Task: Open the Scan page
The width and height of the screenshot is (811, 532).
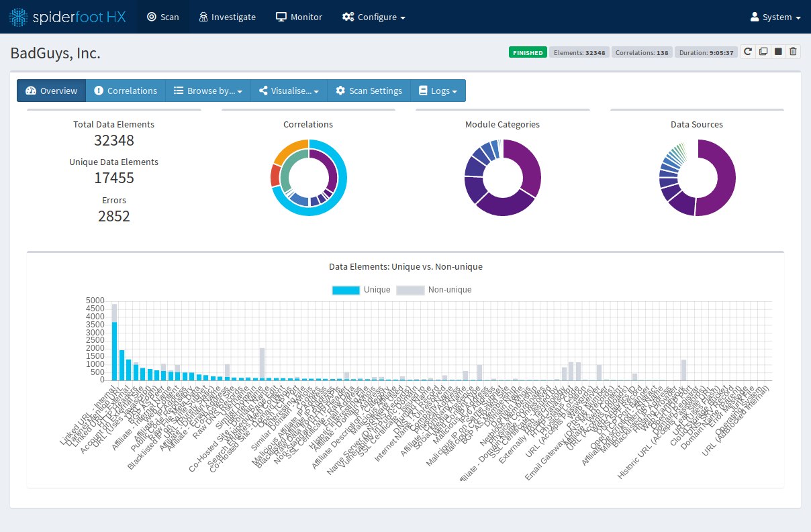Action: click(x=163, y=17)
